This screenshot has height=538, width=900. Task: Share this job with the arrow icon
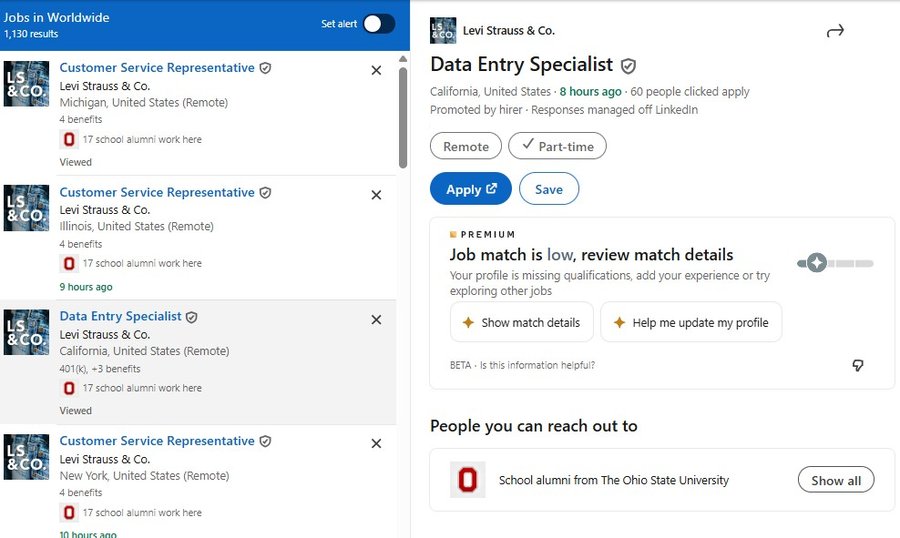point(835,31)
